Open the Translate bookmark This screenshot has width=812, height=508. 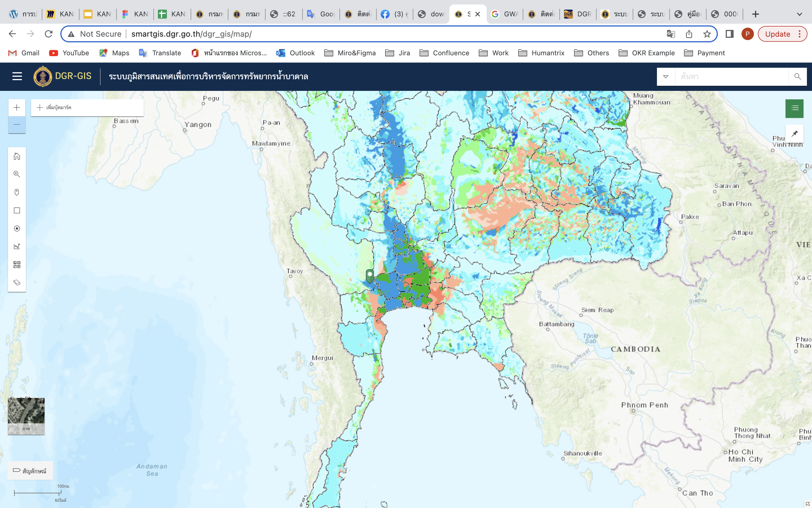[160, 53]
